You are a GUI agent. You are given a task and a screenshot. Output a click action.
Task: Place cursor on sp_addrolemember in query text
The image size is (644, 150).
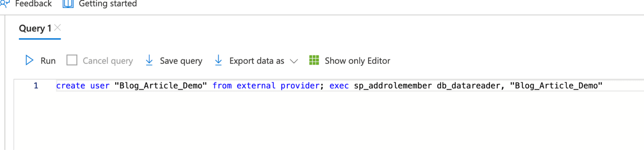(x=393, y=86)
